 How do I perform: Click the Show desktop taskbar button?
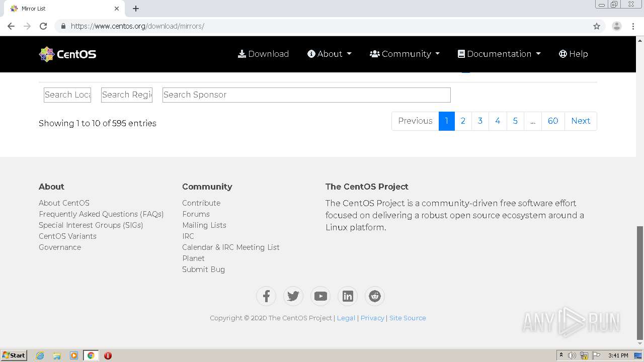638,355
